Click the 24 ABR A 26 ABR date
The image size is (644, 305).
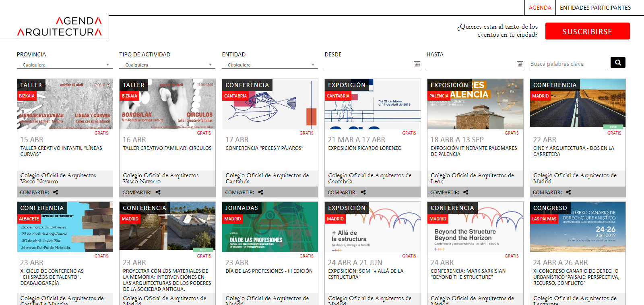(560, 263)
